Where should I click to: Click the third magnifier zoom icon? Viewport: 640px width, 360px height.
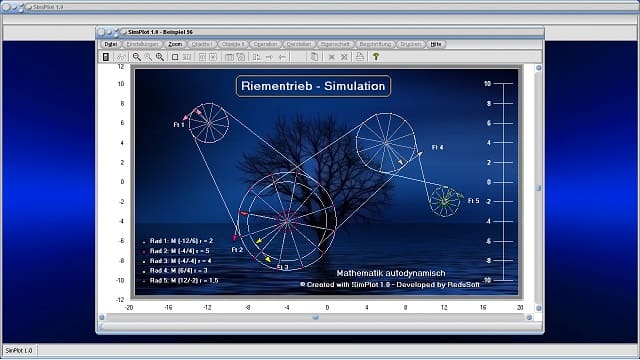[x=160, y=57]
